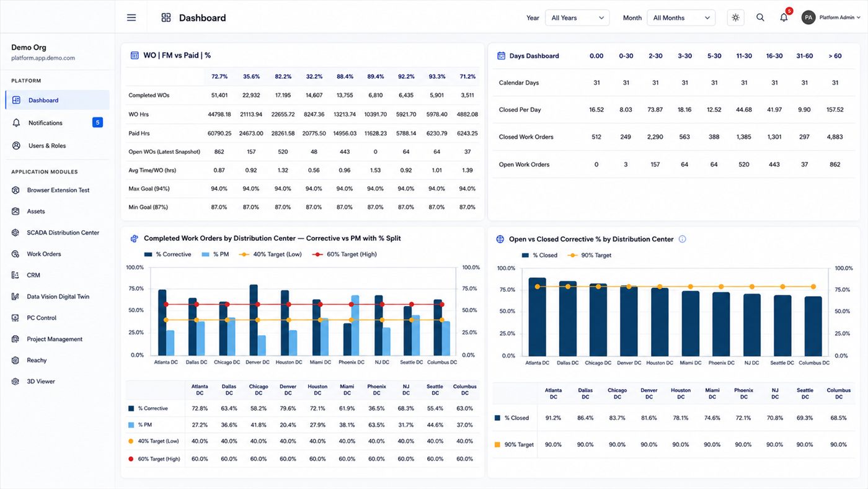Click the Days Dashboard calendar icon

[x=501, y=56]
